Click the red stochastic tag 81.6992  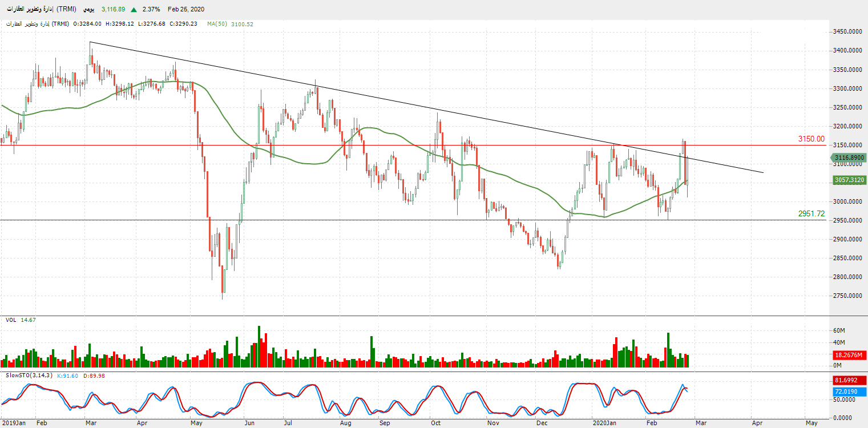(x=849, y=381)
